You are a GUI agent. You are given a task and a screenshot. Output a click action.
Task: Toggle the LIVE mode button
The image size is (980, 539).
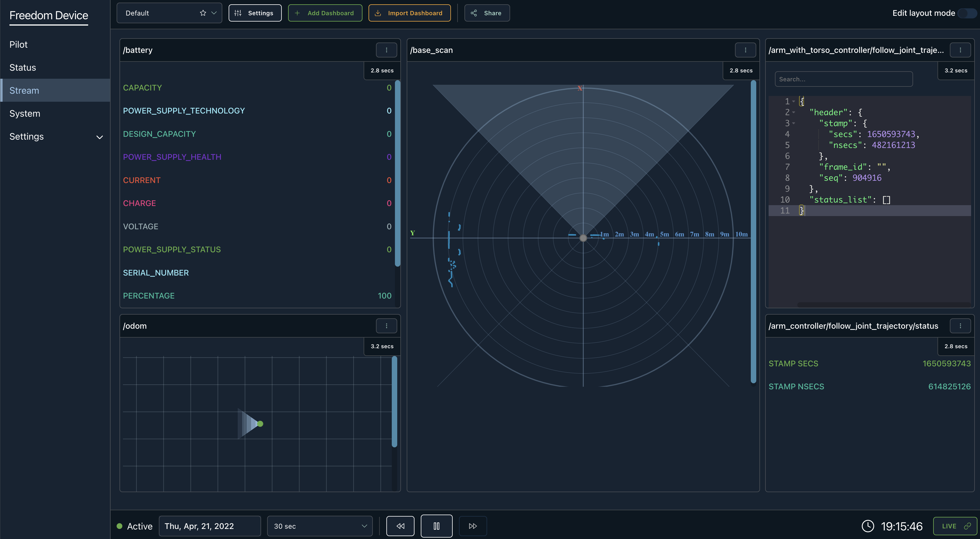[955, 526]
